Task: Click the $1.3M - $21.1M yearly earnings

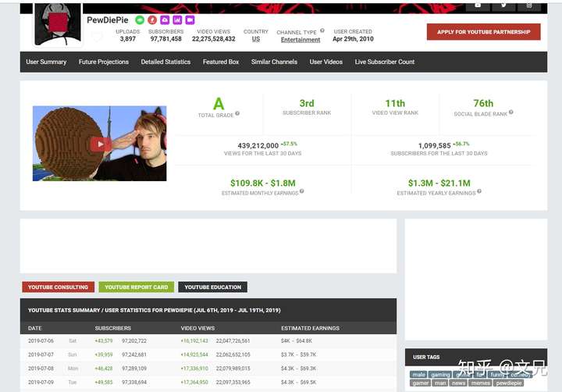Action: click(x=439, y=184)
